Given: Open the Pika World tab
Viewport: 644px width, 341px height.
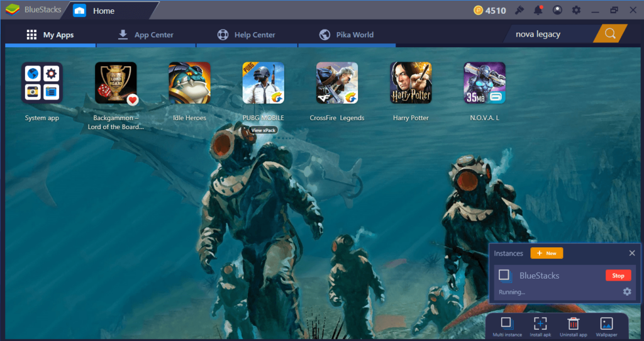Looking at the screenshot, I should 347,35.
